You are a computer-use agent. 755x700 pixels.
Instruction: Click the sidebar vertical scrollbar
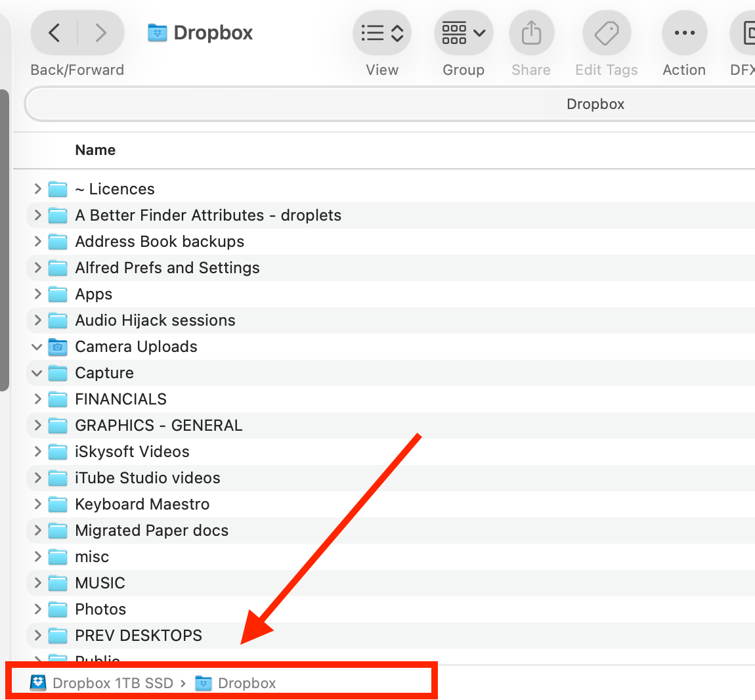click(x=4, y=240)
